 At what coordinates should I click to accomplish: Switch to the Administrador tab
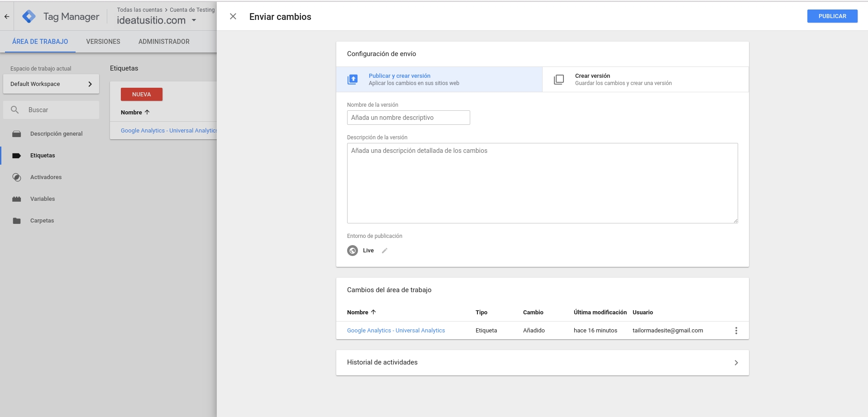click(x=164, y=42)
